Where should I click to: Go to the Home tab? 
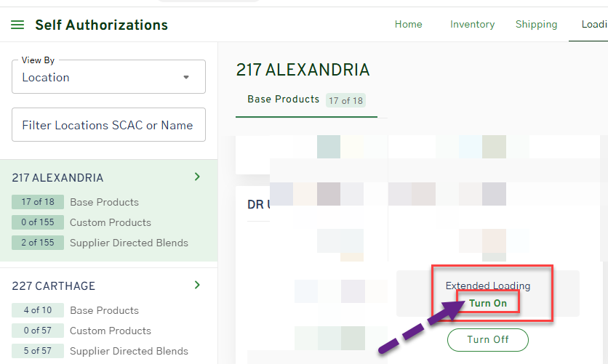pyautogui.click(x=408, y=25)
